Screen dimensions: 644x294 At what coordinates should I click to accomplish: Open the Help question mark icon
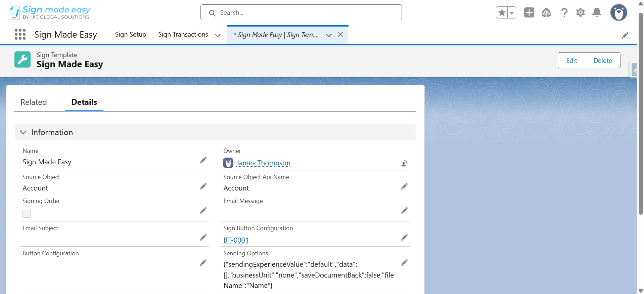point(564,13)
